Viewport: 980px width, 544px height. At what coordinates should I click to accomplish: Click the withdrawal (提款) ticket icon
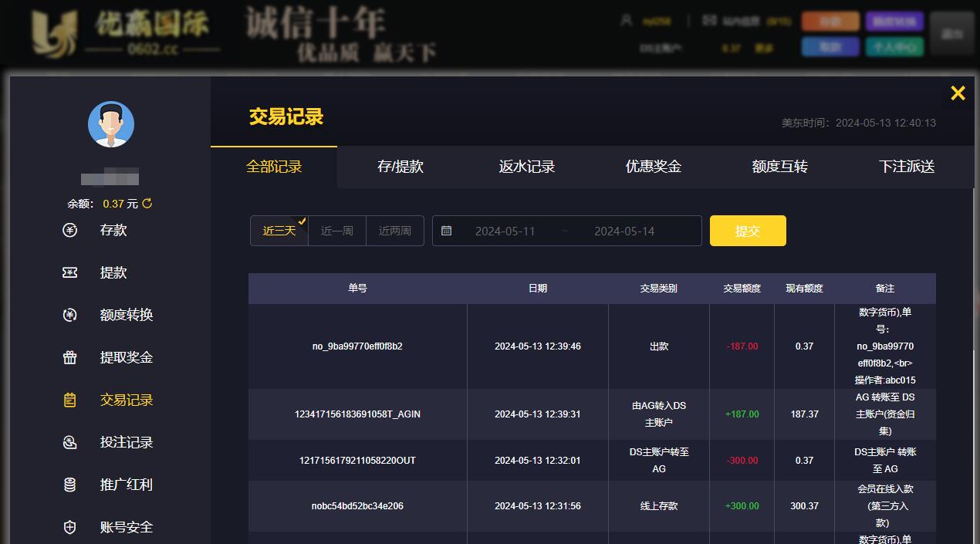coord(70,272)
